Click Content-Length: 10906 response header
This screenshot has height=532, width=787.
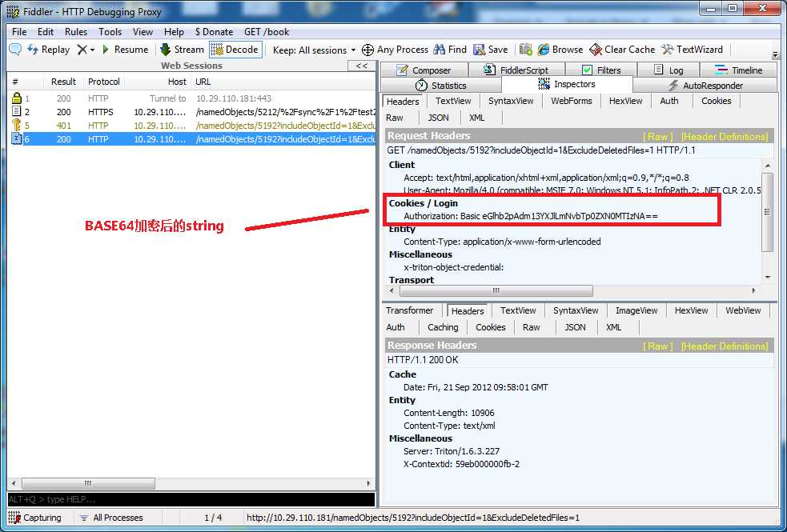[448, 413]
